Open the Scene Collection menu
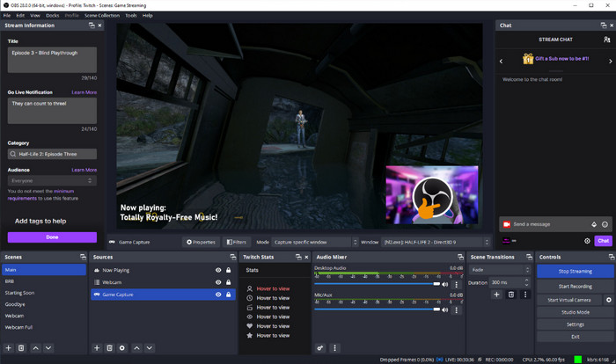The image size is (616, 364). coord(102,15)
